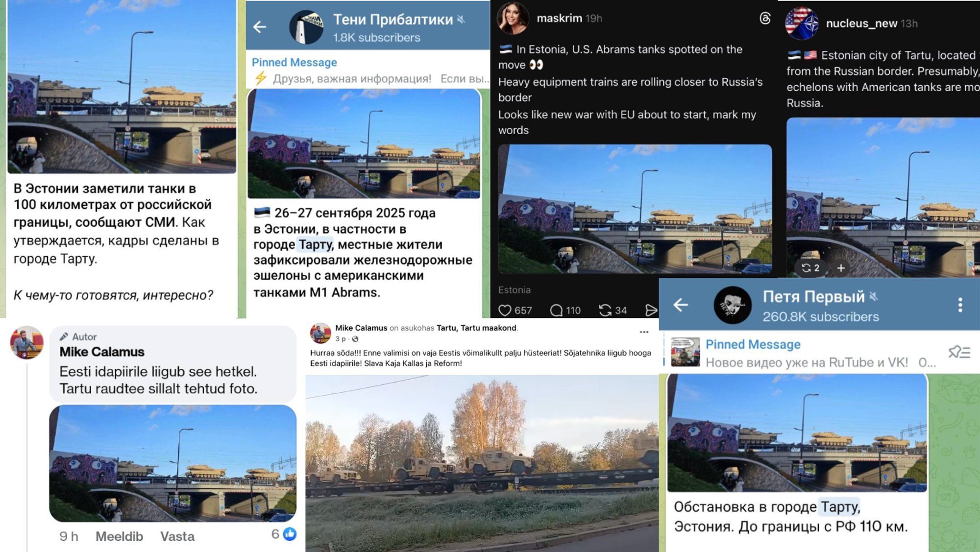
Task: Open nucleus_new username link
Action: (861, 24)
